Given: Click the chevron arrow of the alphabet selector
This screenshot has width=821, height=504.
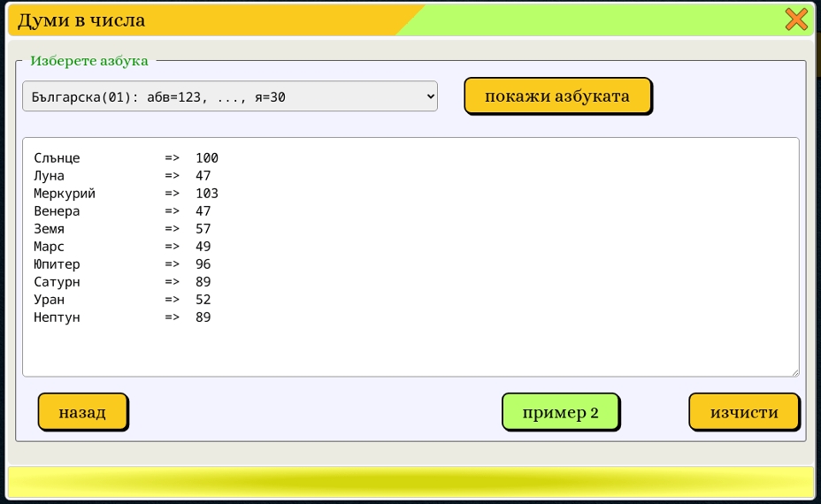Looking at the screenshot, I should tap(430, 96).
